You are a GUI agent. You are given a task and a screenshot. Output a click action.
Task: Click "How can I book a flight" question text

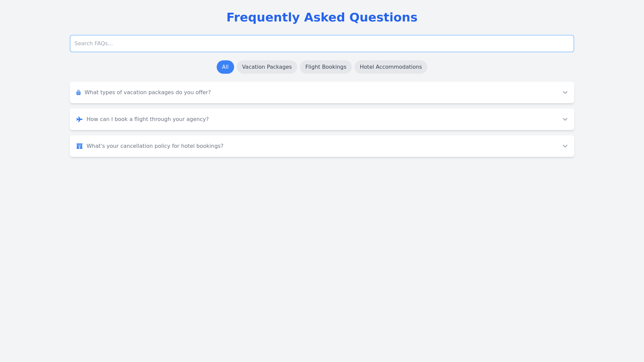148,119
